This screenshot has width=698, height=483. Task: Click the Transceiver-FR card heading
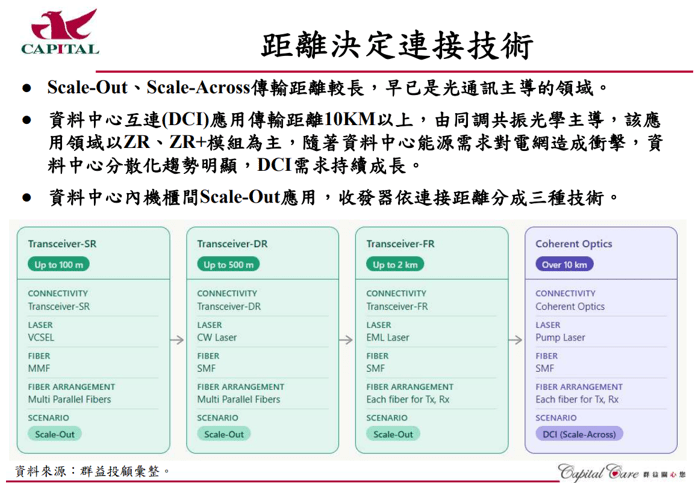(x=401, y=244)
